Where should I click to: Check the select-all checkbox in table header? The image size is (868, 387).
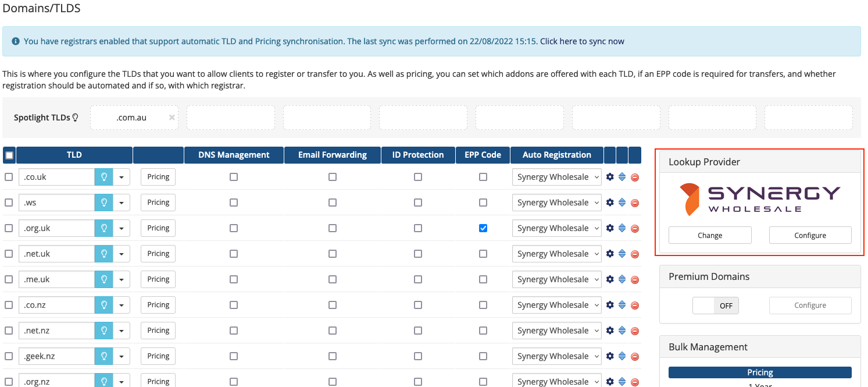coord(9,155)
